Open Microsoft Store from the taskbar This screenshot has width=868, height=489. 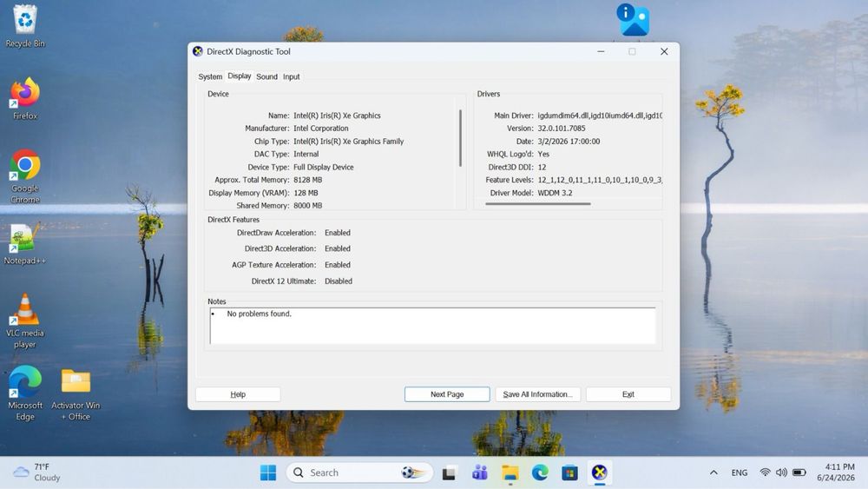[569, 472]
